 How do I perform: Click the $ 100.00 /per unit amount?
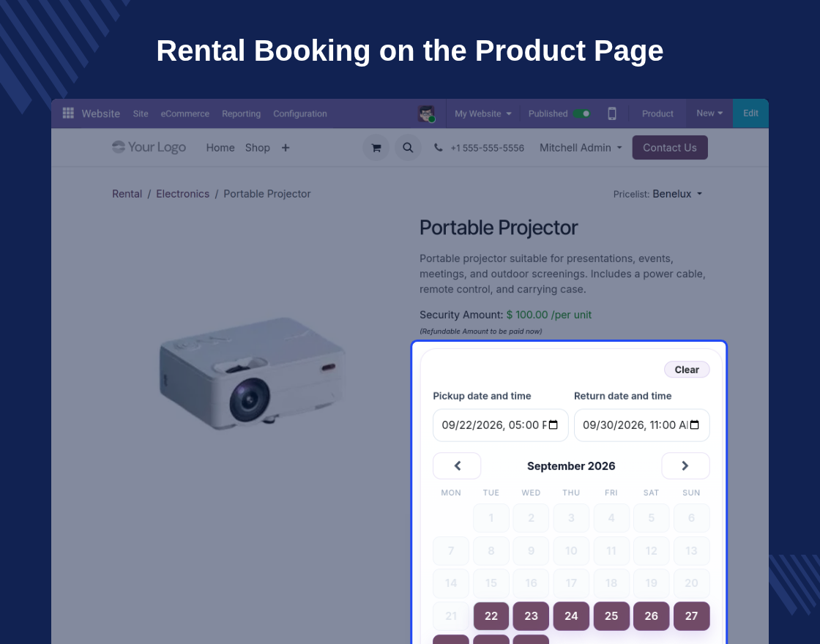pyautogui.click(x=548, y=315)
